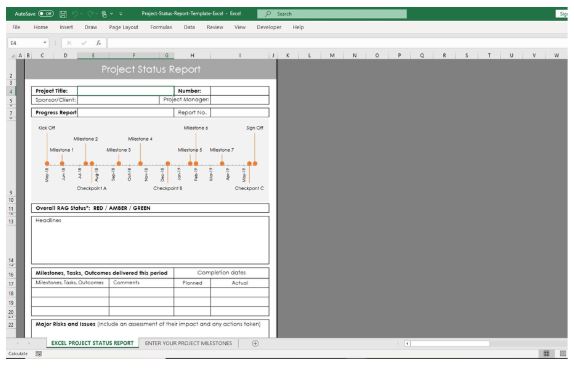574x371 pixels.
Task: Click the Report No. value cell
Action: 240,113
